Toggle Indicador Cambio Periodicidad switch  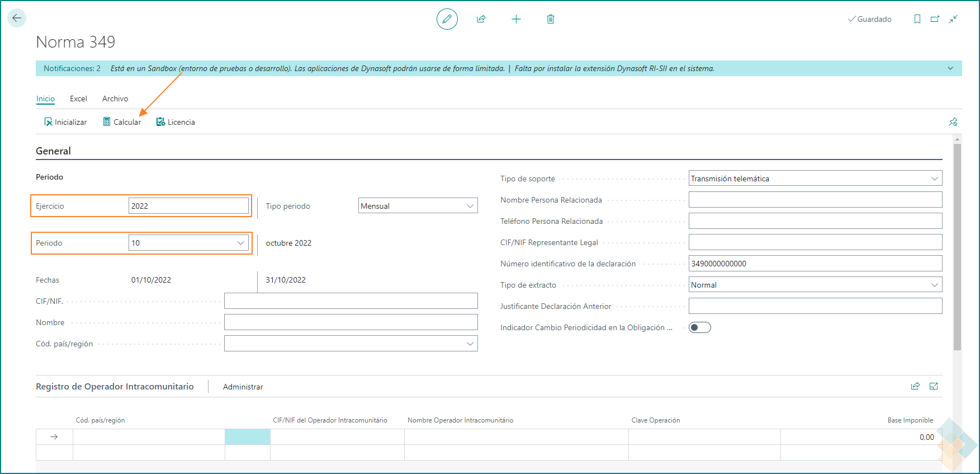point(700,327)
